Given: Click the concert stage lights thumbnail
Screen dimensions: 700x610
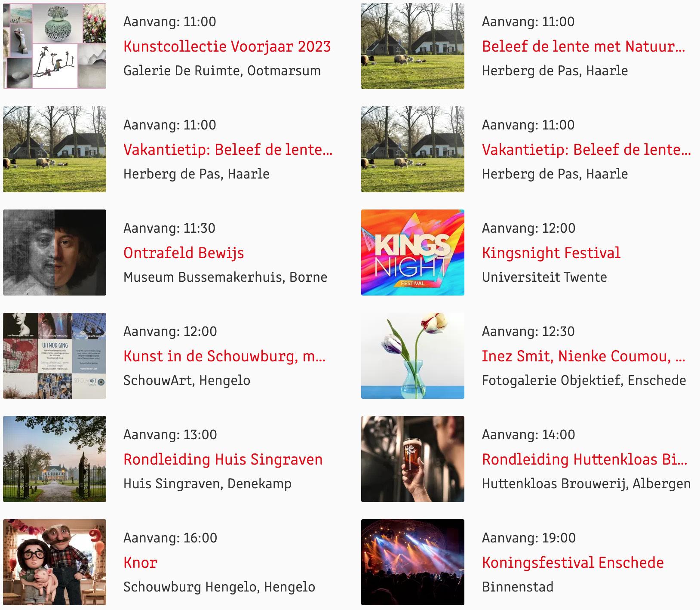Looking at the screenshot, I should tap(413, 562).
